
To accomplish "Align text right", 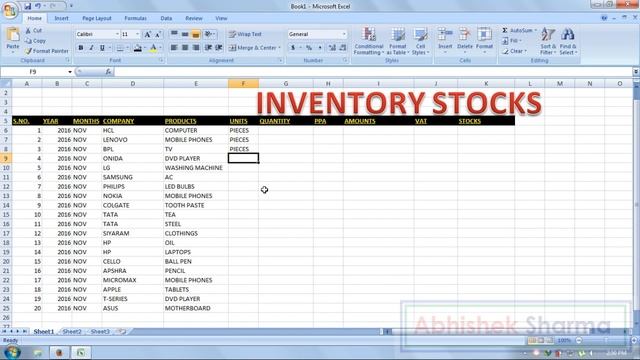I will coord(196,48).
